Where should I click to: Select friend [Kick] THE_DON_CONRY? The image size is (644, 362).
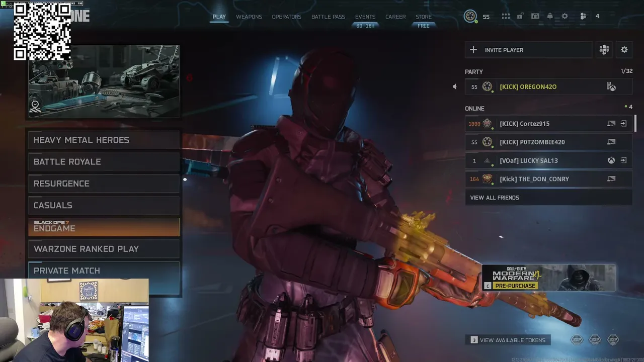[x=548, y=179]
